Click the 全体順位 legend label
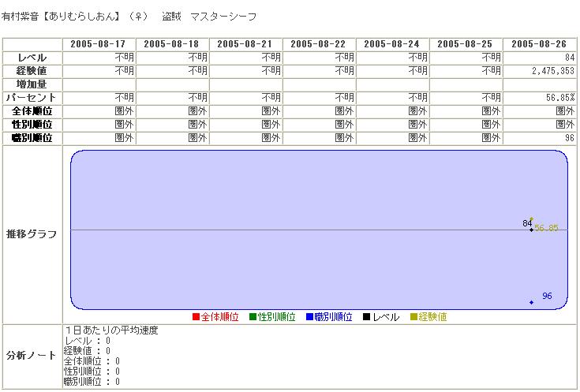The height and width of the screenshot is (392, 580). click(x=219, y=317)
